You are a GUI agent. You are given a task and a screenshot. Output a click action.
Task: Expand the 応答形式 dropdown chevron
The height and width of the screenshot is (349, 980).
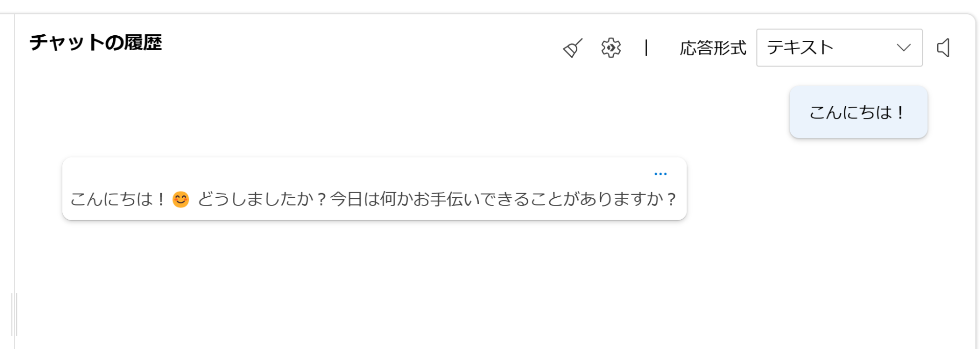(903, 48)
